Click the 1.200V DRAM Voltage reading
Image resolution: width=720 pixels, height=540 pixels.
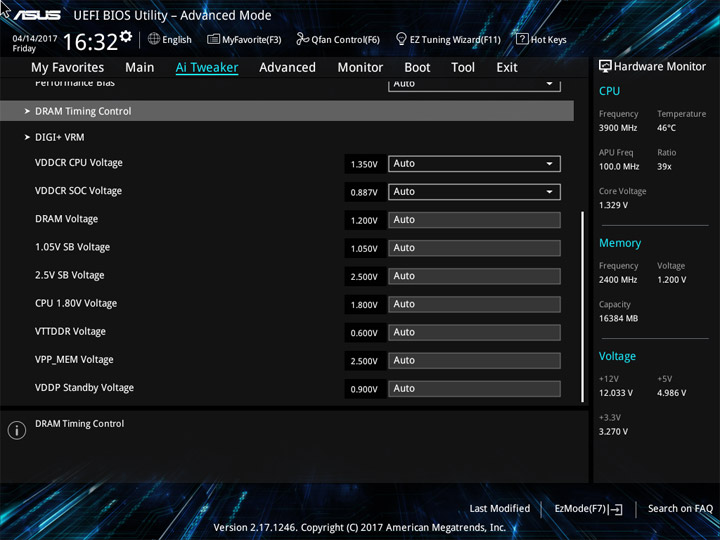click(x=364, y=220)
